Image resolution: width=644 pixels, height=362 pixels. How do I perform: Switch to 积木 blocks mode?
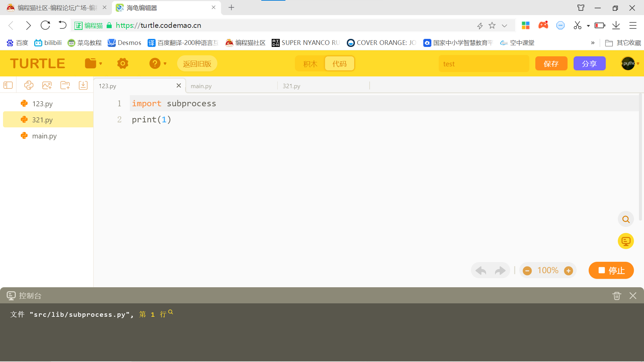[310, 64]
